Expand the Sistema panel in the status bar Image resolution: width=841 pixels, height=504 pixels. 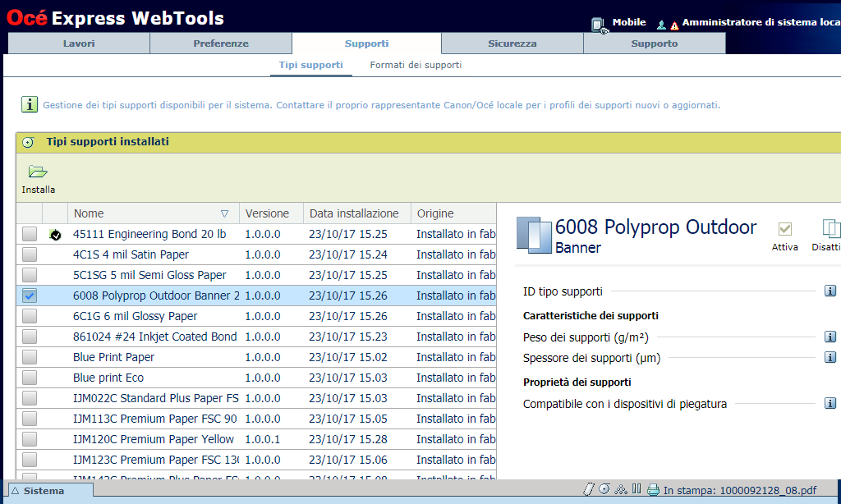(x=51, y=491)
